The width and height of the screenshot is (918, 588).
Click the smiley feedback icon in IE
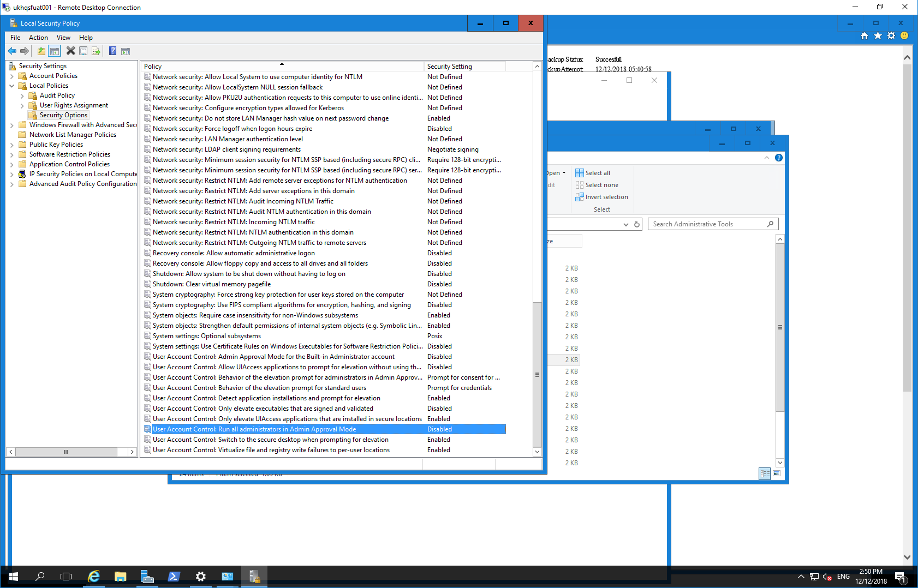click(904, 36)
